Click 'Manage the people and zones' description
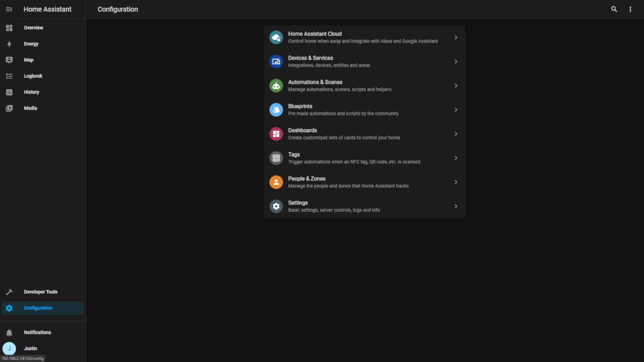Viewport: 644px width, 362px height. point(348,186)
